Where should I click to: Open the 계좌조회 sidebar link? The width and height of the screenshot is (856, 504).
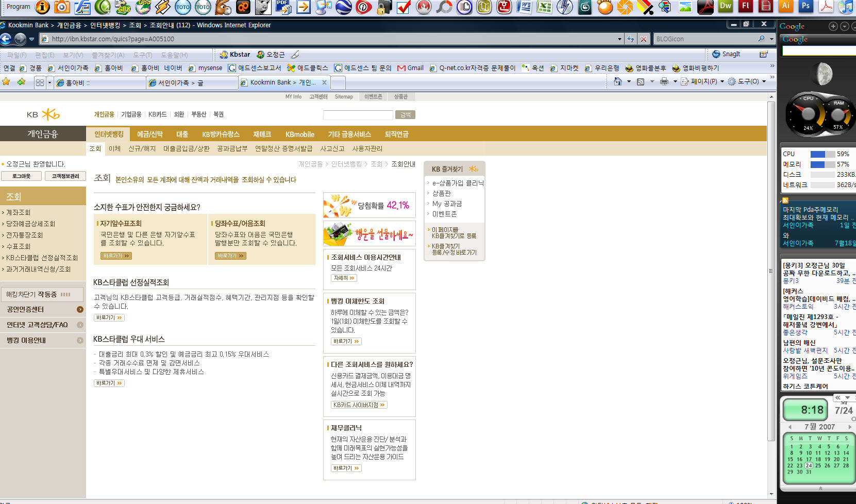point(18,212)
